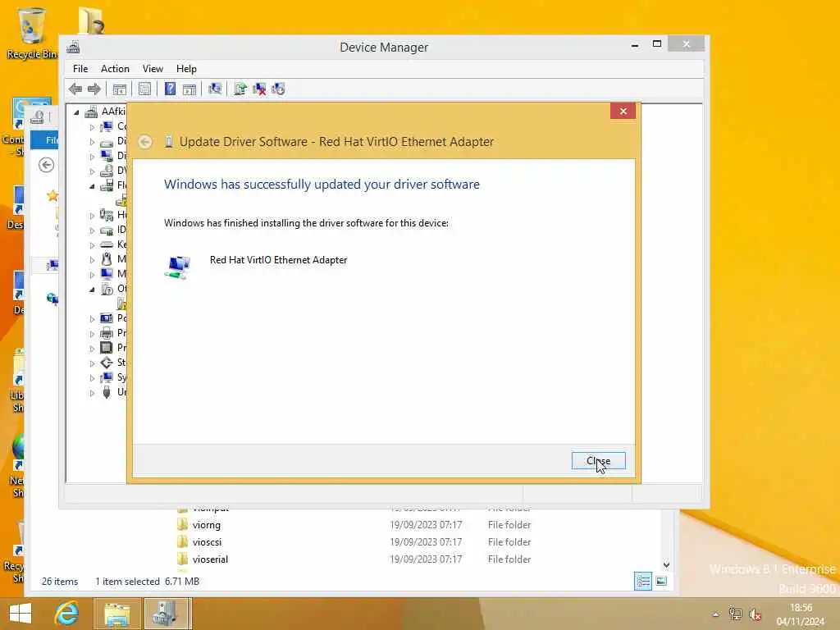Click '1 item selected 6.71 MB' status text
This screenshot has height=630, width=840.
coord(148,582)
